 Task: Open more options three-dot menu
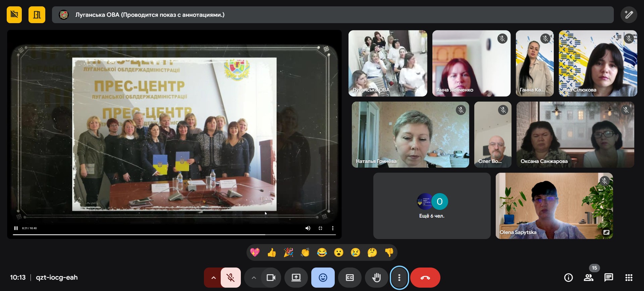click(x=399, y=278)
